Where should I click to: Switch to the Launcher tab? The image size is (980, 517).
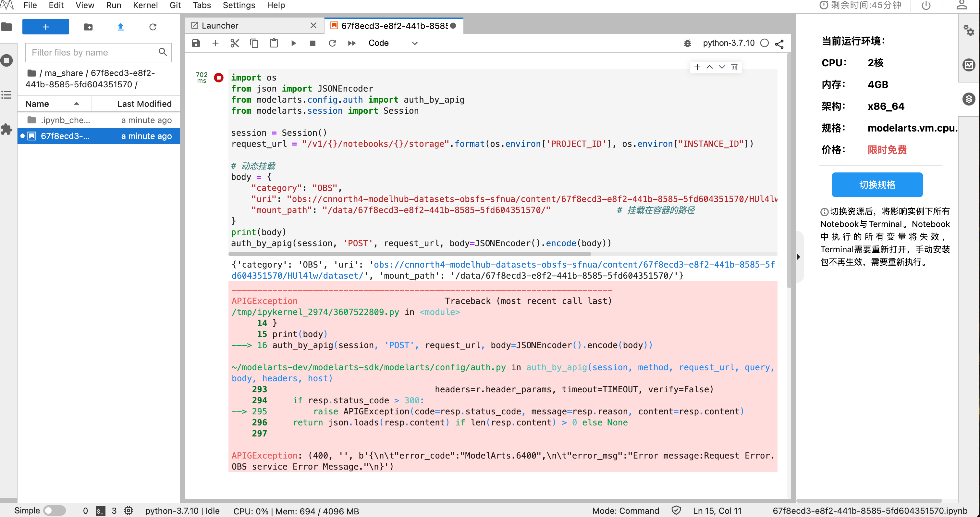click(220, 26)
